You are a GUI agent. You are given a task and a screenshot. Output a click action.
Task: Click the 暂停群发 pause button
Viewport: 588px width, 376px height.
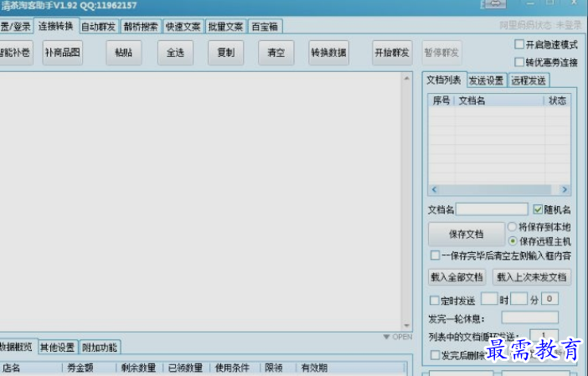pyautogui.click(x=441, y=53)
